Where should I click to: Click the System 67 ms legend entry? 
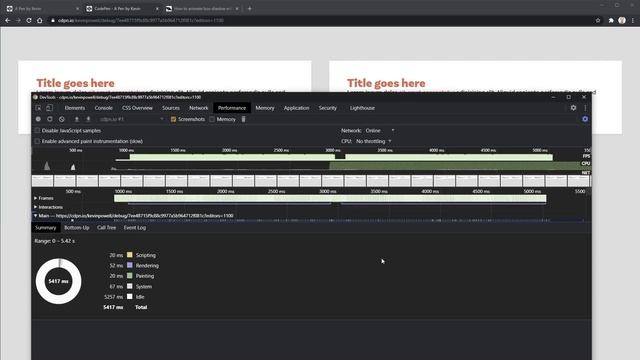coord(131,287)
